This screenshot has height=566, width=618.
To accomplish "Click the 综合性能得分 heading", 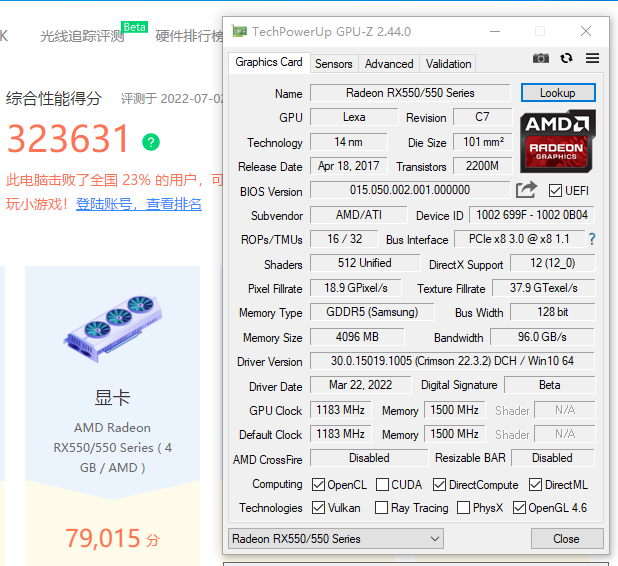I will tap(54, 99).
